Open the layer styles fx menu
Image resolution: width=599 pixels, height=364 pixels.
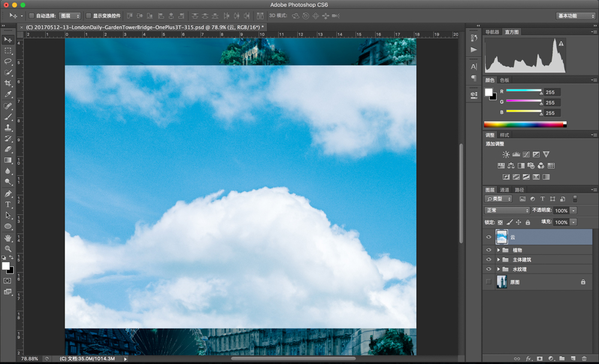coord(529,359)
